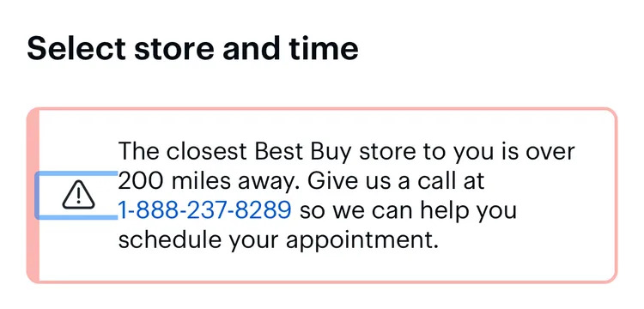The width and height of the screenshot is (644, 309).
Task: Click "The closest" text in the alert
Action: point(182,152)
